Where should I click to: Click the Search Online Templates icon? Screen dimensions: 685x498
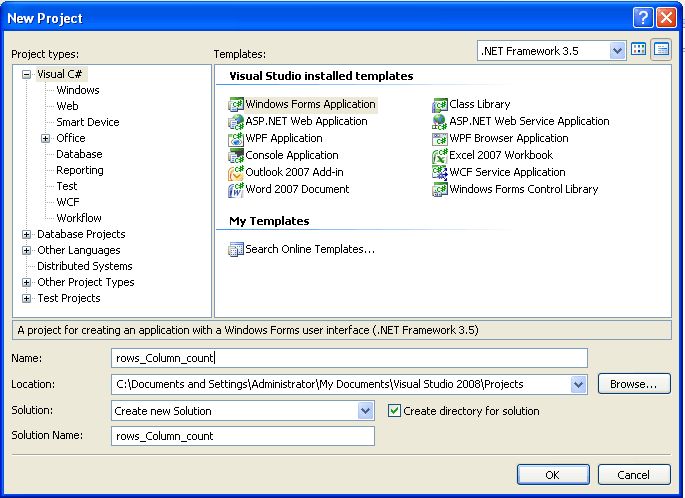click(236, 249)
